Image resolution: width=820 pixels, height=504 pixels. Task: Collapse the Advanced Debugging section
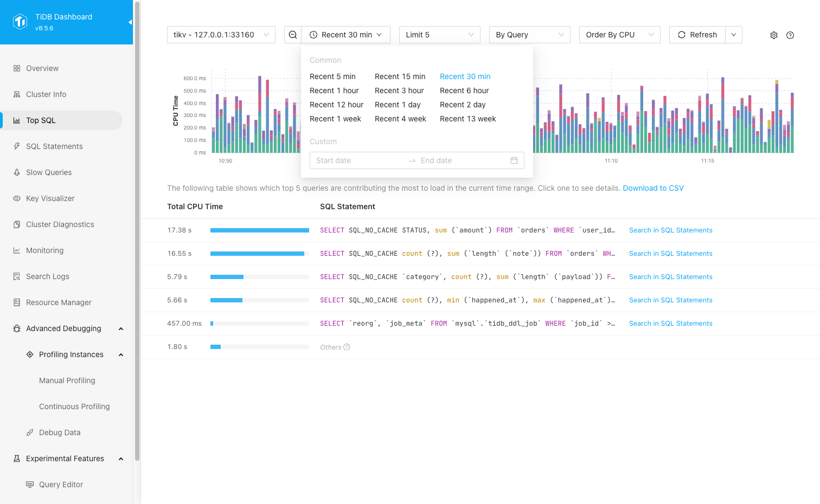point(121,328)
